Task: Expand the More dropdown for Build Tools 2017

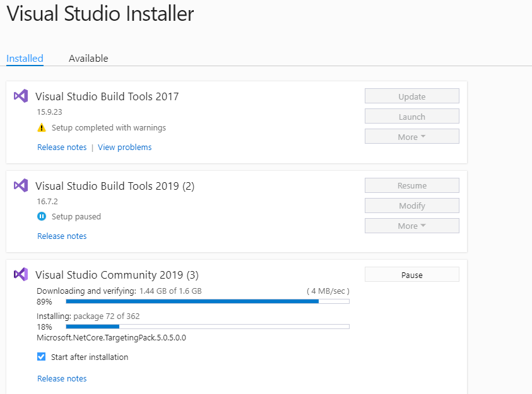Action: tap(412, 137)
